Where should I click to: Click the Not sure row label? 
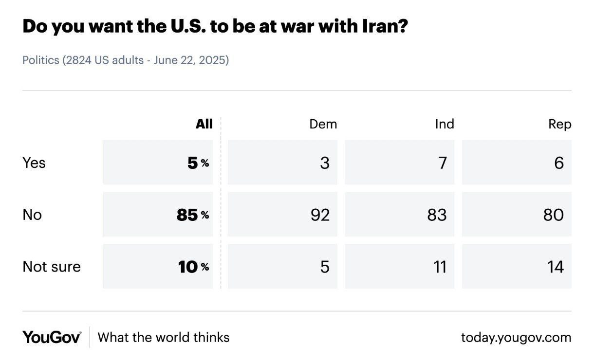tap(52, 267)
